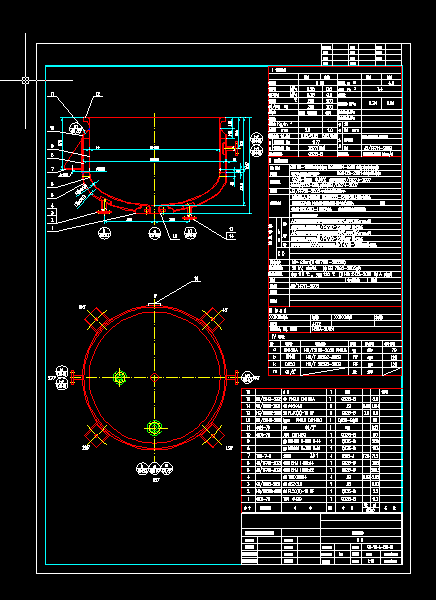Click the rightmost tag bubble below the plan view
This screenshot has width=436, height=600.
(x=167, y=468)
